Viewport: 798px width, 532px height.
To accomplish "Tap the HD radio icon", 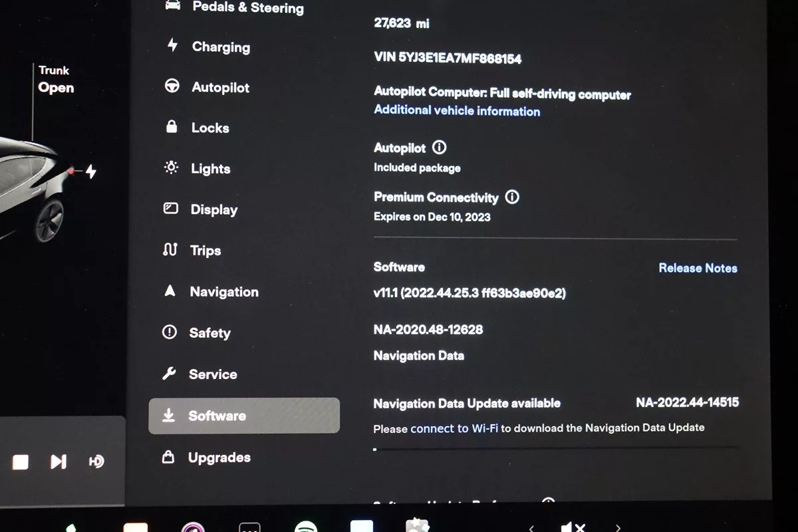I will pyautogui.click(x=96, y=462).
